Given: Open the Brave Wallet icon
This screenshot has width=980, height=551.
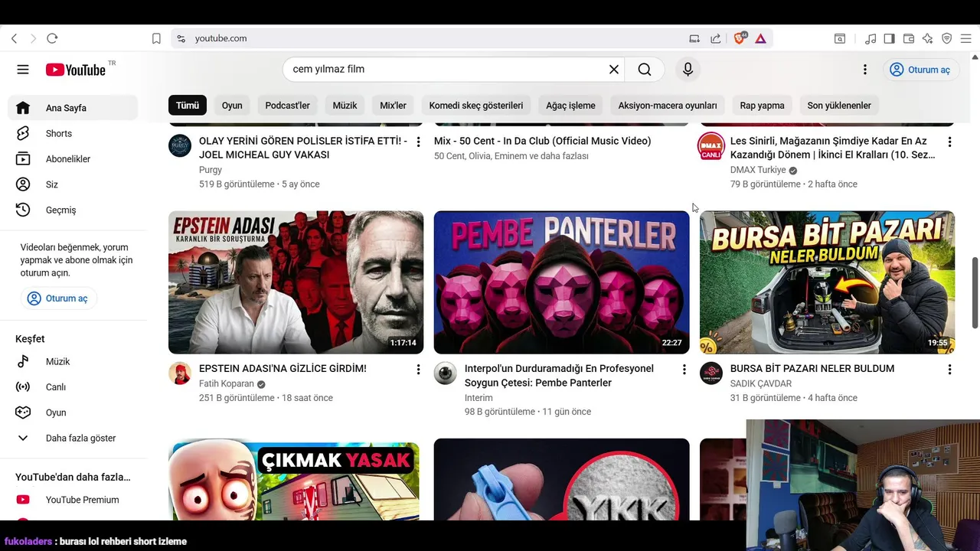Looking at the screenshot, I should point(909,38).
